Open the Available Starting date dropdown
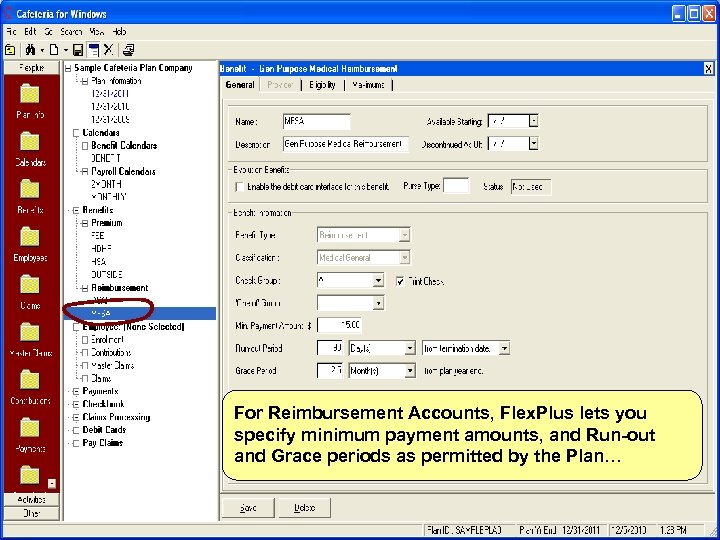This screenshot has height=540, width=720. coord(533,121)
